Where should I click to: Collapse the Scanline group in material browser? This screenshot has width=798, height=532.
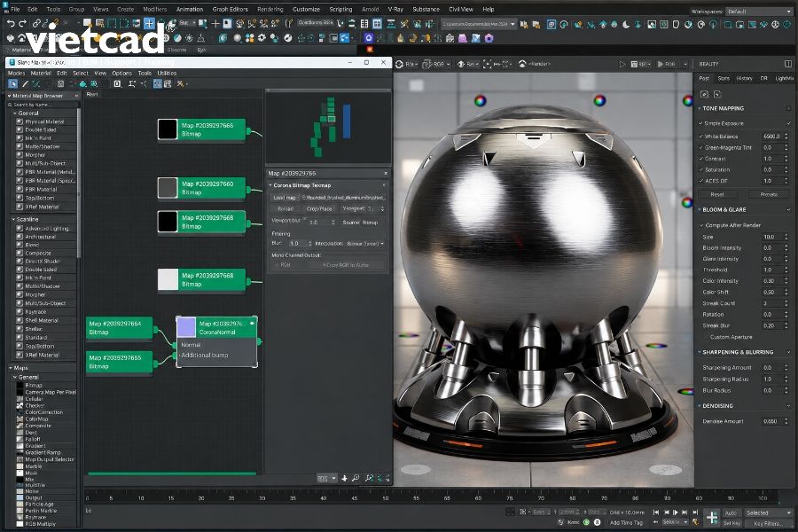(14, 219)
